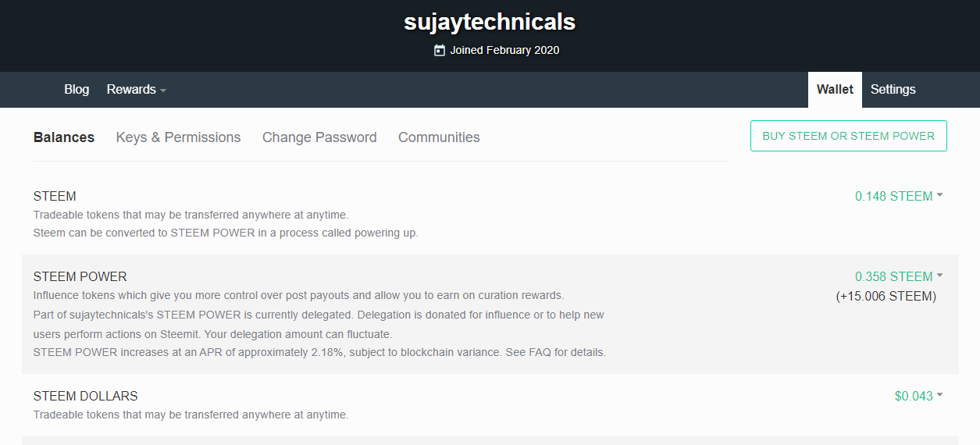The image size is (980, 445).
Task: Click the Buy Steem or Steem Power button
Action: [x=849, y=136]
